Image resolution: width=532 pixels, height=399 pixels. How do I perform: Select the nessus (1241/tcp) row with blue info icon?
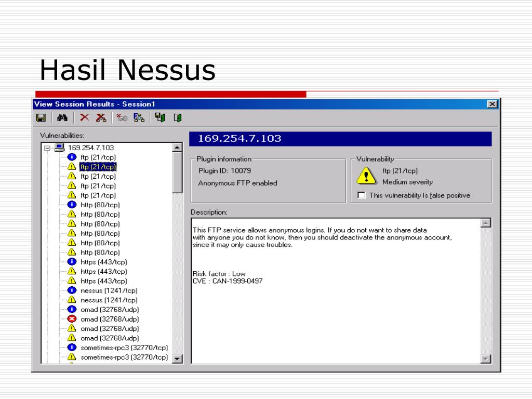click(x=109, y=290)
